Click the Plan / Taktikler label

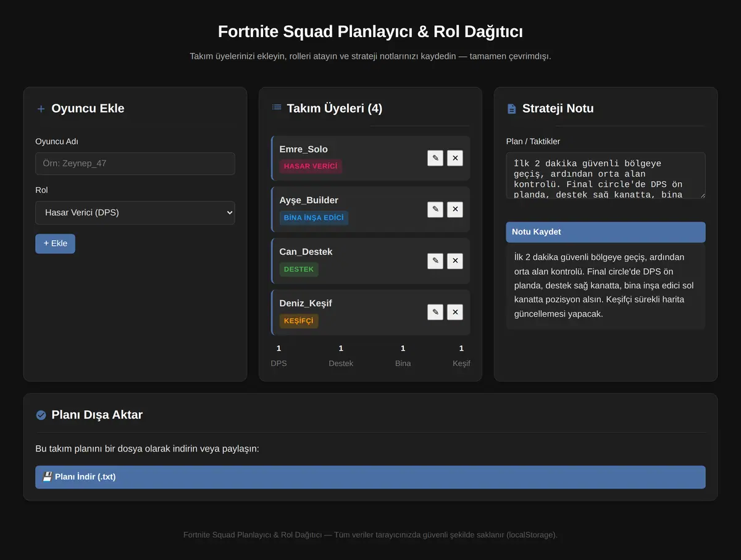coord(533,141)
